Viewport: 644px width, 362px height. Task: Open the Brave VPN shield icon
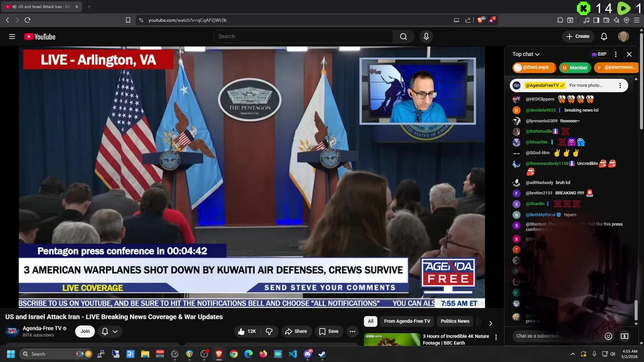(x=626, y=20)
